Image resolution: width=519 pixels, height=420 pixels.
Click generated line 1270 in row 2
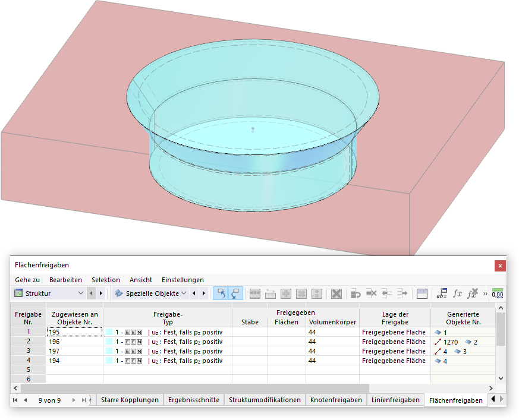[446, 342]
